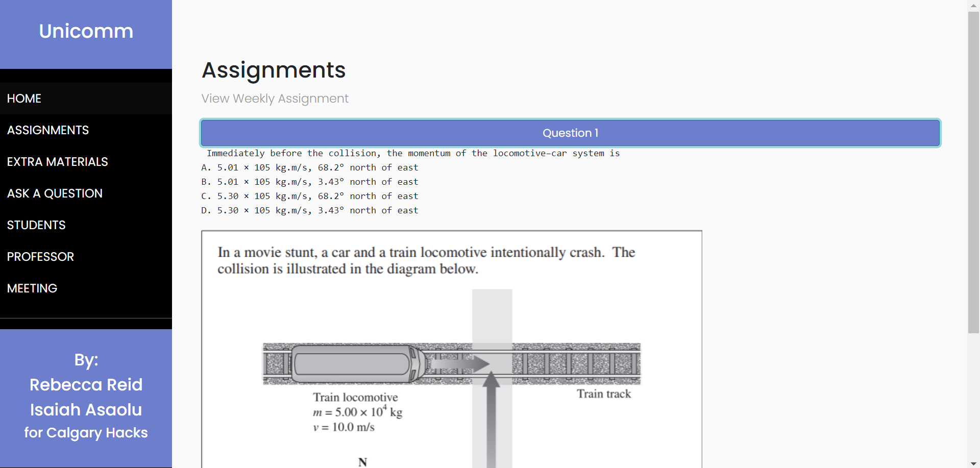The width and height of the screenshot is (980, 468).
Task: Click the View Weekly Assignment subtitle
Action: coord(275,98)
